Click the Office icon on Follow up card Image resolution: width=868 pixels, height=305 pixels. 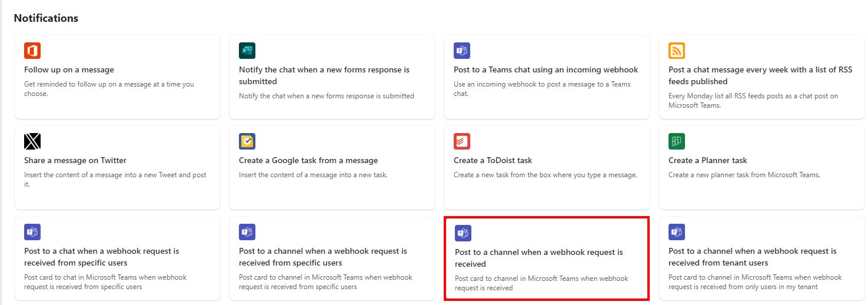point(32,51)
